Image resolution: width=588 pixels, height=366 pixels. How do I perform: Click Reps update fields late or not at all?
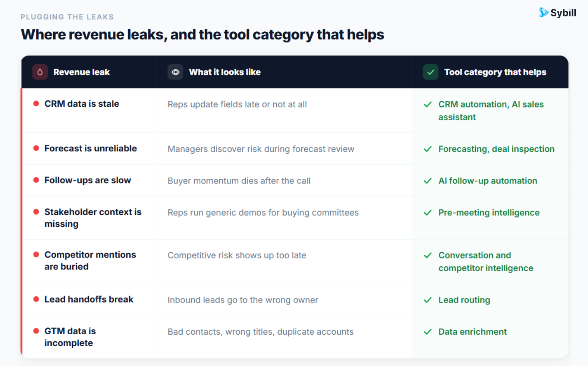[x=237, y=104]
